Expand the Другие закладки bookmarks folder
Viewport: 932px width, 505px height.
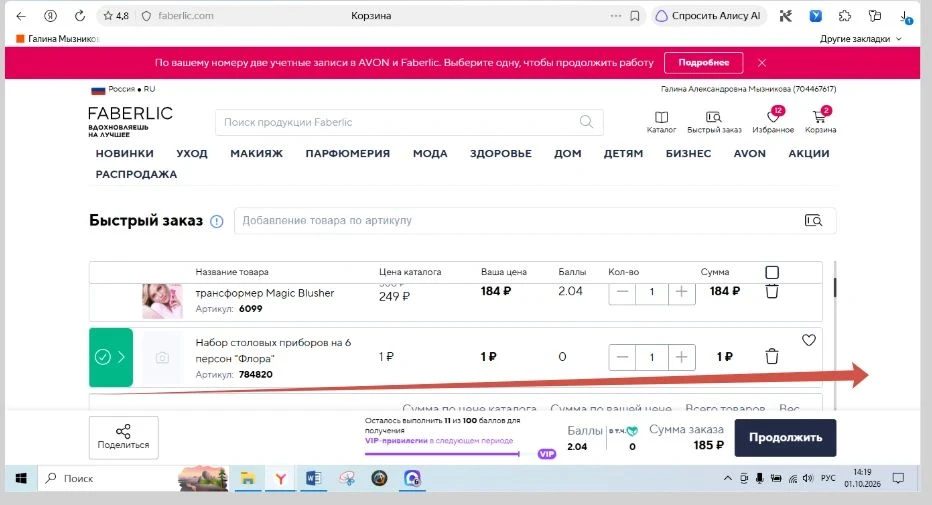pos(861,39)
